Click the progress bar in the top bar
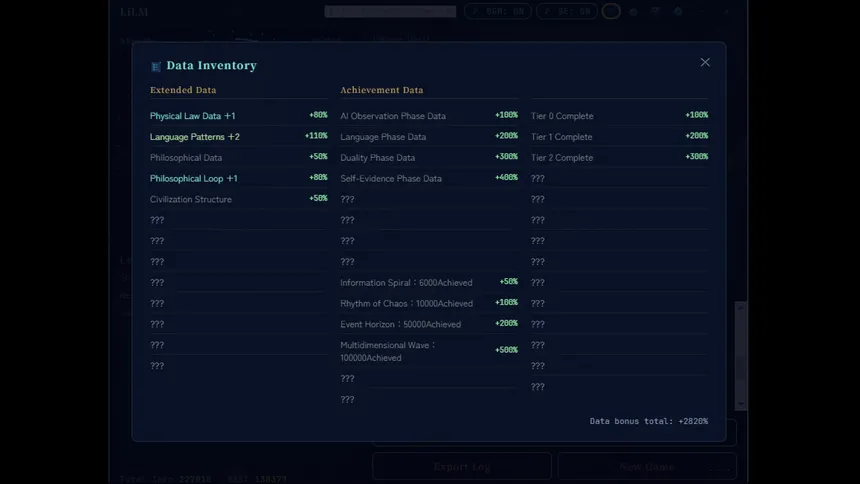The image size is (860, 484). tap(390, 11)
